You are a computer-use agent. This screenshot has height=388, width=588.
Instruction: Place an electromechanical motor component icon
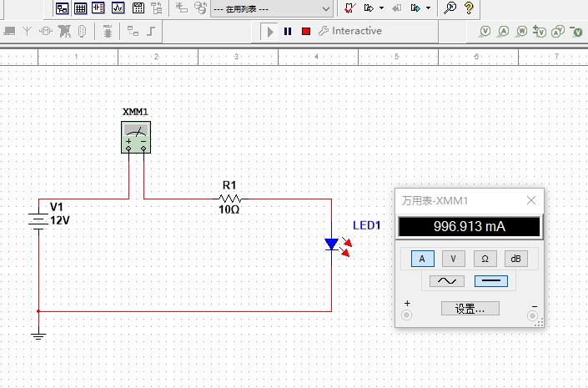click(x=46, y=31)
